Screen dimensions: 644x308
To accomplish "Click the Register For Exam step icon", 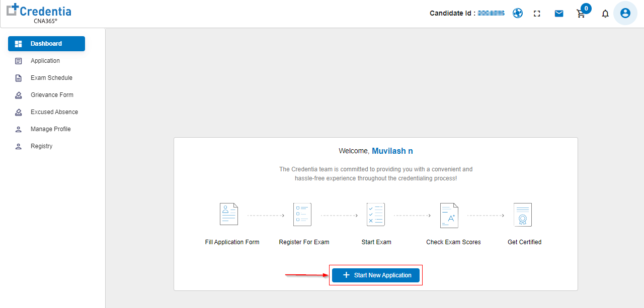I will (302, 214).
